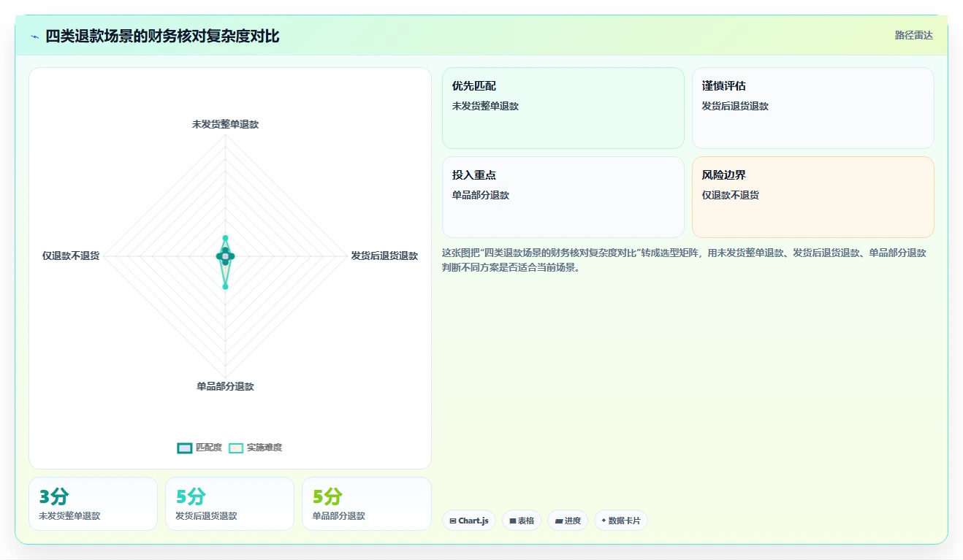Open the 投入重点 card
The width and height of the screenshot is (963, 560).
coord(563,197)
